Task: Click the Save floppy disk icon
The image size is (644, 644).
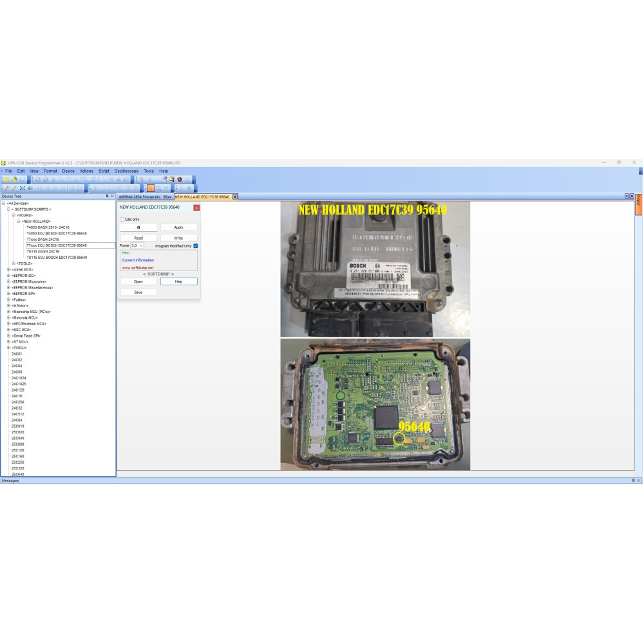Action: coord(22,180)
